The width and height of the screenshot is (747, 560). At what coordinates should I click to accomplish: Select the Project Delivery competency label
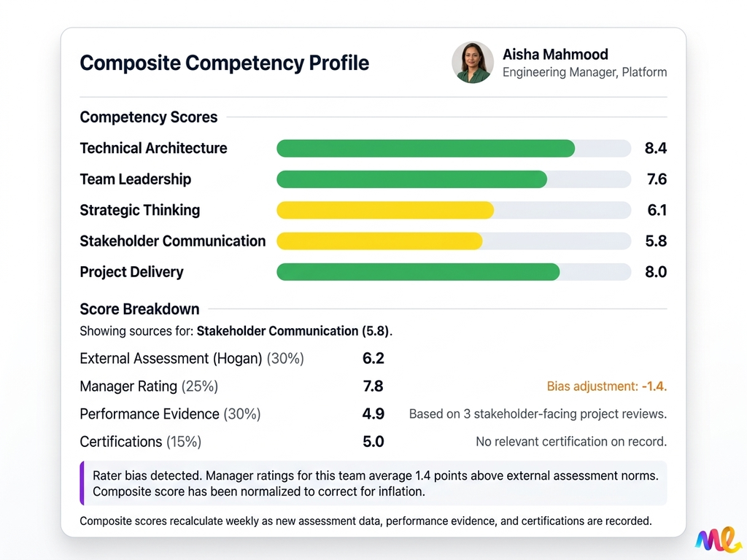point(131,272)
